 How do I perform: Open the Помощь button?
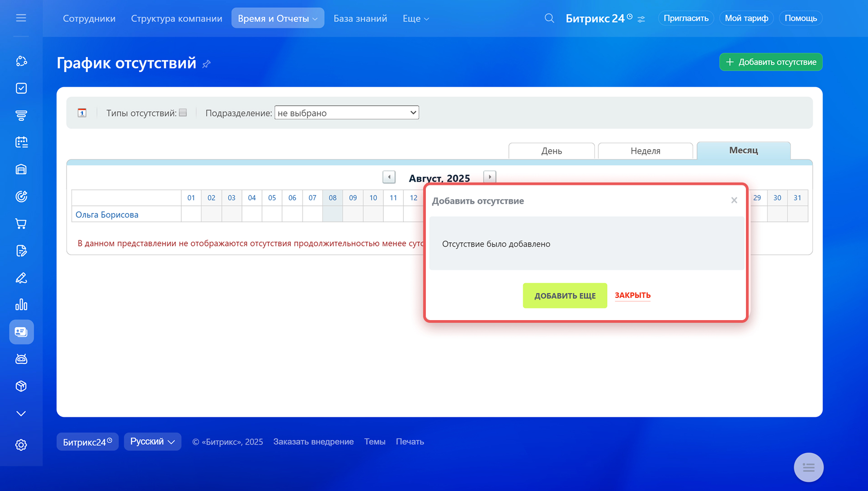pyautogui.click(x=801, y=18)
